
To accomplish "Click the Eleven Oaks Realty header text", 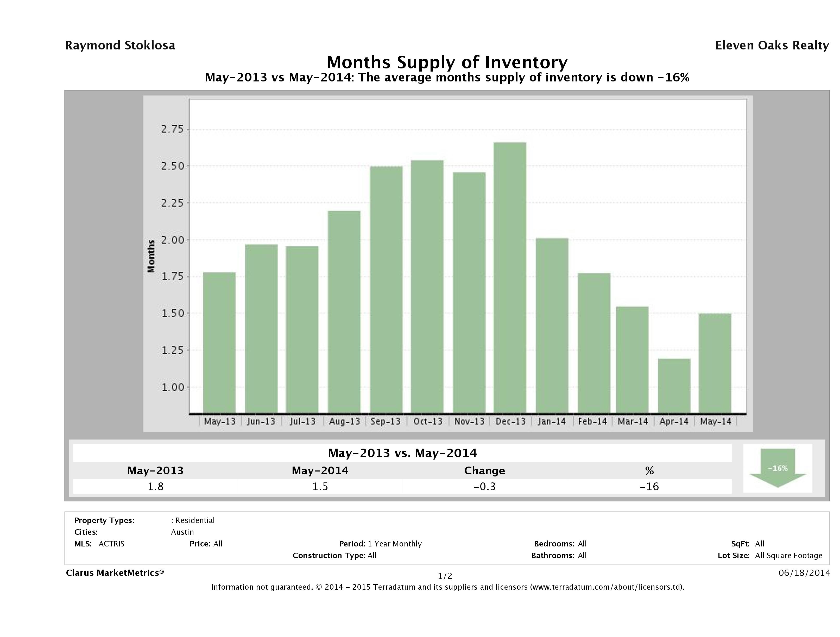I will click(772, 46).
